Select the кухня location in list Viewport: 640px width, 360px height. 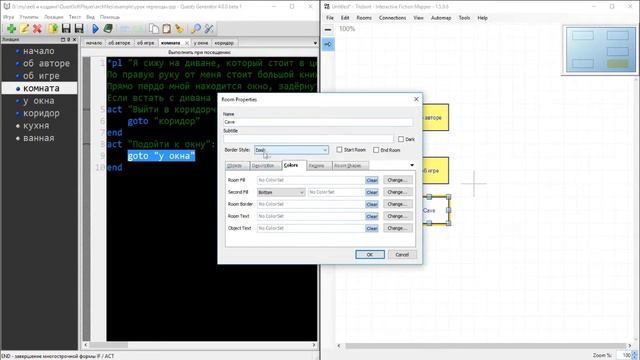(x=36, y=126)
